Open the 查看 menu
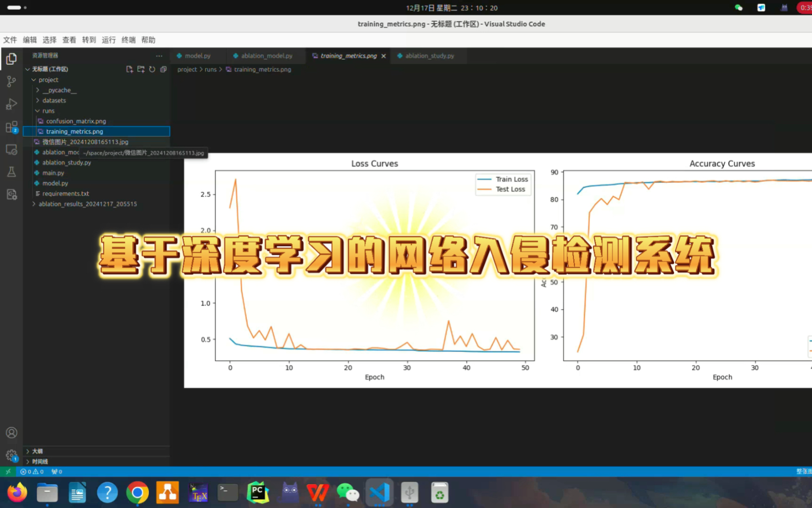The height and width of the screenshot is (508, 812). [69, 40]
